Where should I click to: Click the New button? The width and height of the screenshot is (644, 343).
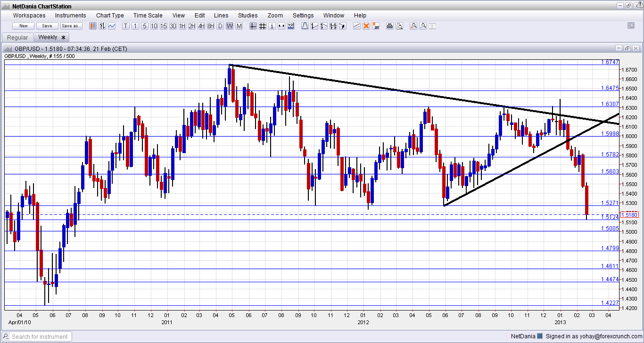[x=24, y=26]
